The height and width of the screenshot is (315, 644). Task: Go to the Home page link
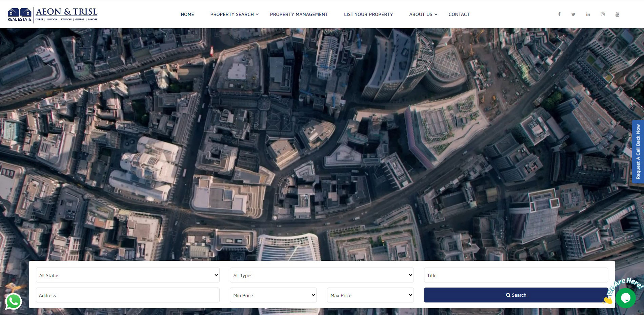(x=187, y=14)
